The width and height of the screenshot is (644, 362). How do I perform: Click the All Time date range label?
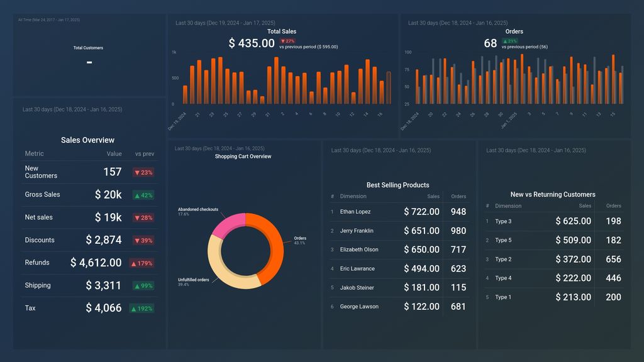49,19
